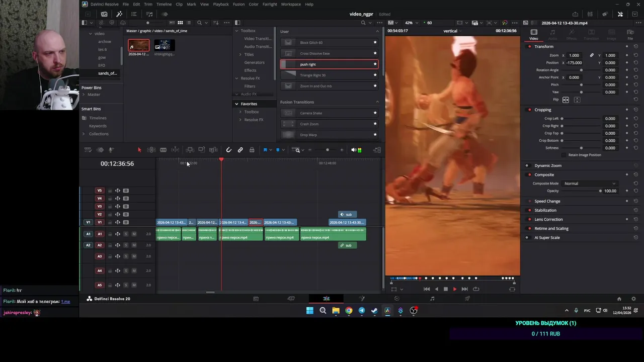Screen dimensions: 644x362
Task: Adjust the Opacity slider handle
Action: [600, 191]
